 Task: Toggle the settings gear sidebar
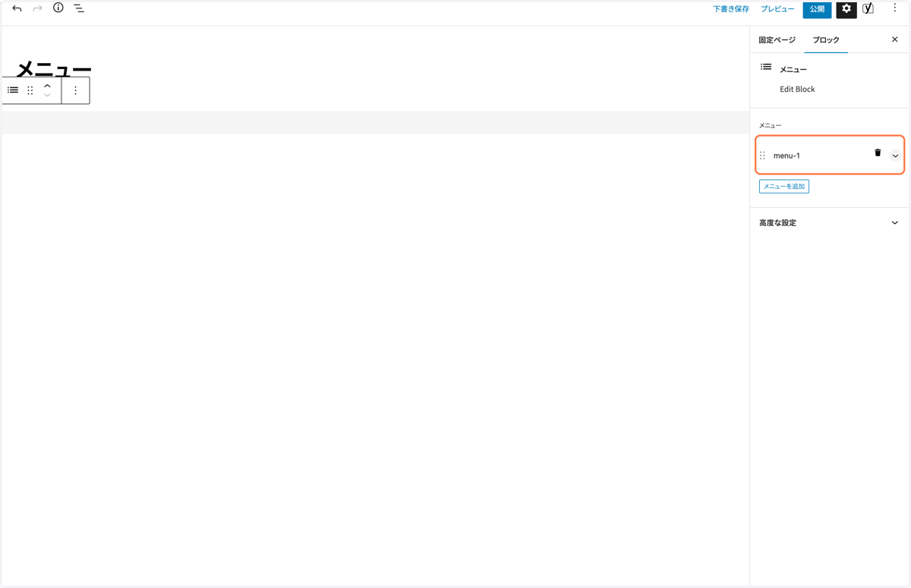click(x=846, y=9)
